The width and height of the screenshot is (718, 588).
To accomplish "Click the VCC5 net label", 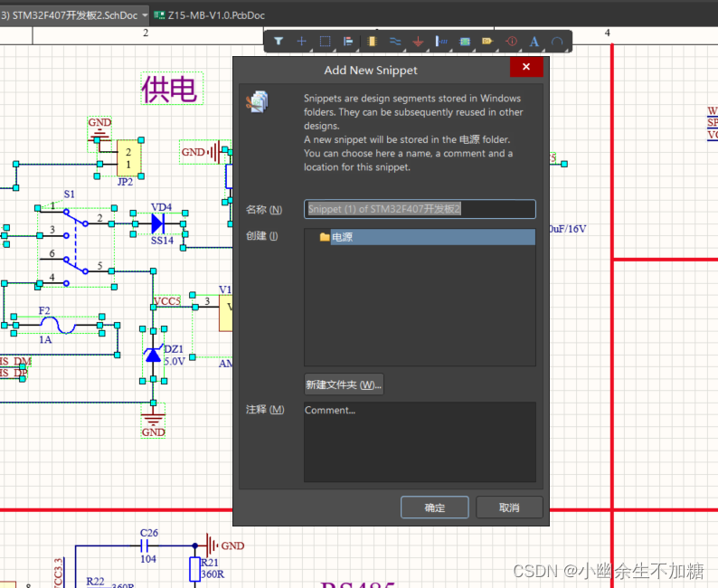I will point(167,301).
